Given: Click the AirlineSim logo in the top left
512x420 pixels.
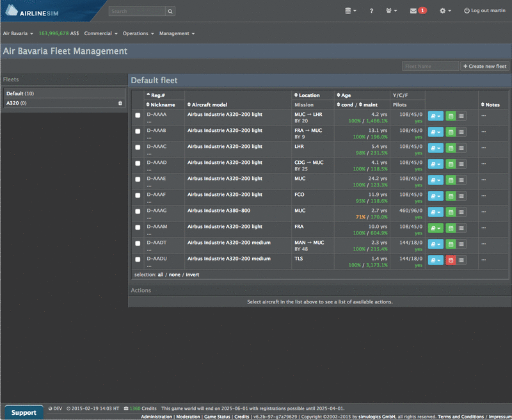Looking at the screenshot, I should [x=38, y=10].
